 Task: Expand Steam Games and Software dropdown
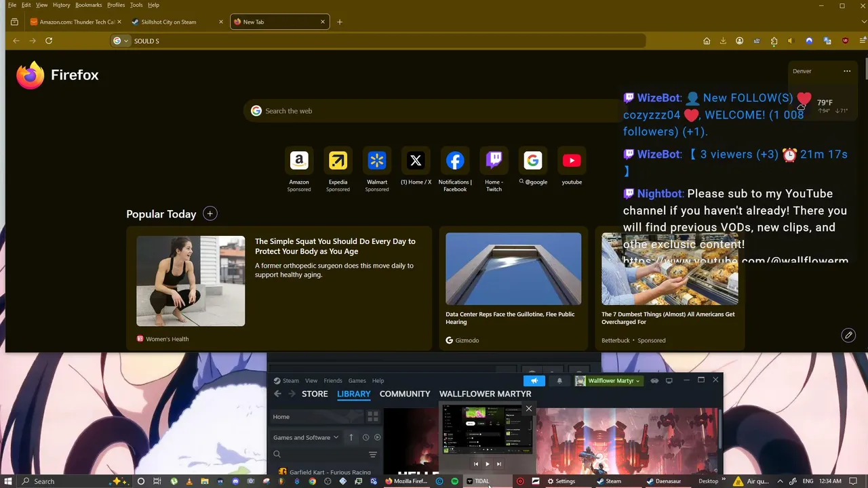[x=306, y=437]
